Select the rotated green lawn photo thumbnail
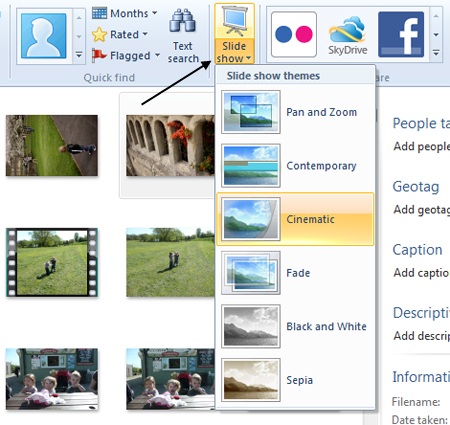The image size is (450, 425). [x=52, y=145]
